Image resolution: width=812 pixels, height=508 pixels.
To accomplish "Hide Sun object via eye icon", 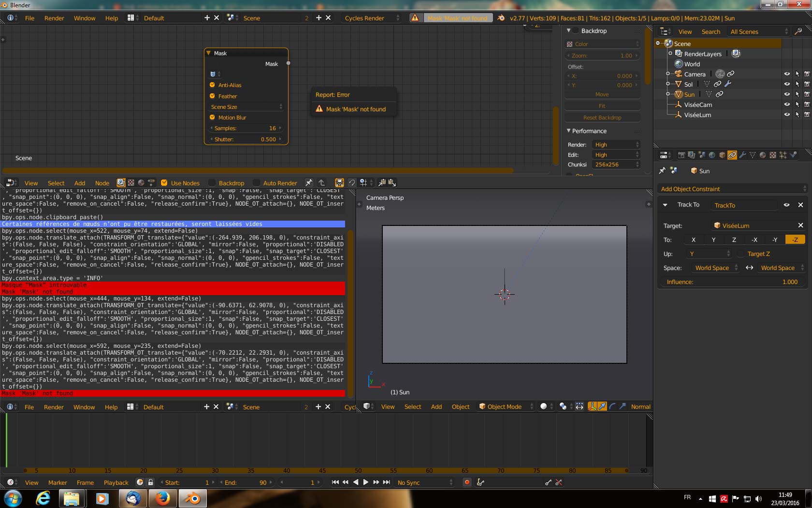I will click(x=787, y=94).
